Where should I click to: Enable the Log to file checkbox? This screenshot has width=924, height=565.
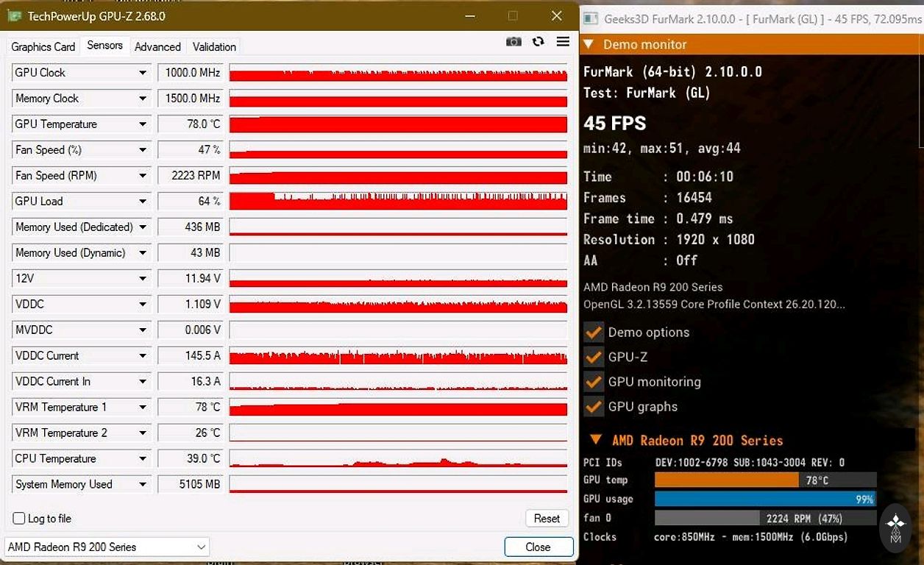tap(19, 519)
